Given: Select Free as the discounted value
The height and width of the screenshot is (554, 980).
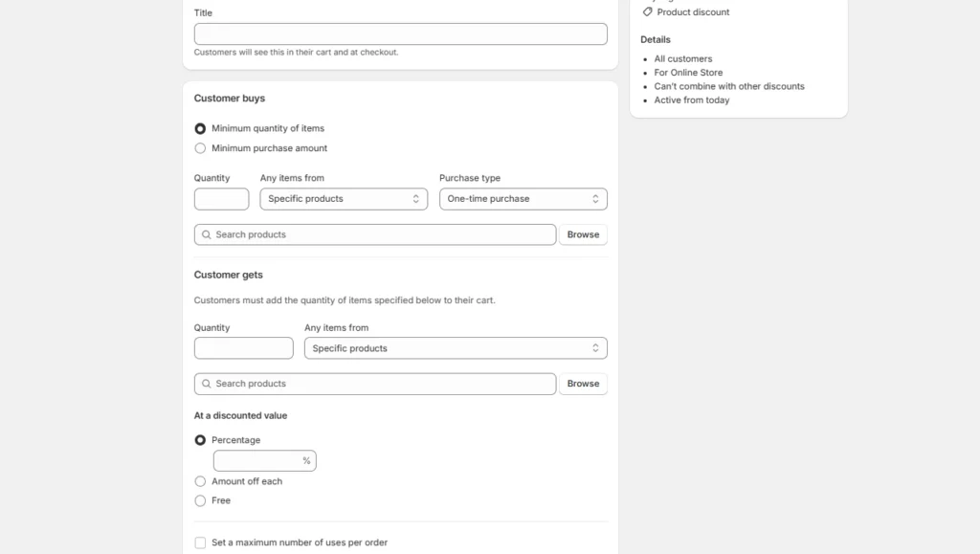Looking at the screenshot, I should point(200,500).
